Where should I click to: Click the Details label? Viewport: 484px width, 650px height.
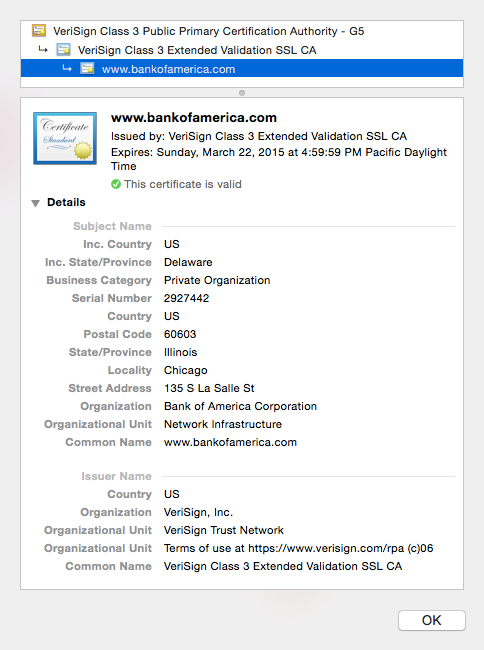coord(66,202)
